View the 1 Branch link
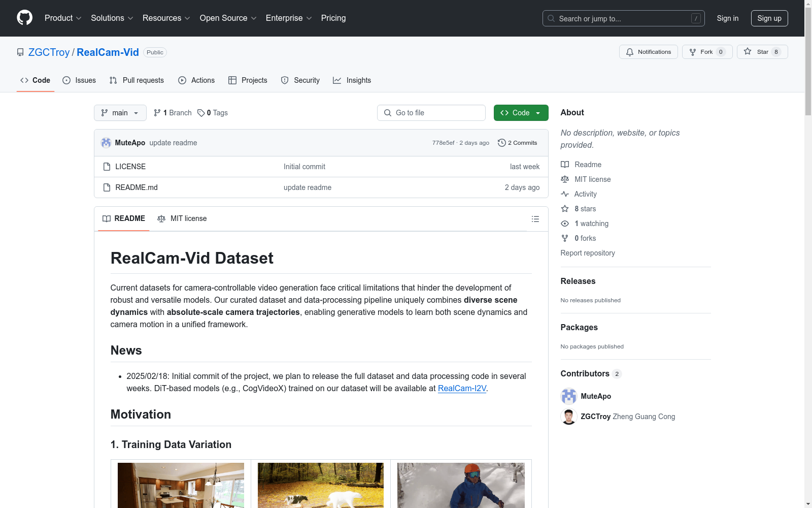Screen dimensions: 812x508 [x=173, y=113]
